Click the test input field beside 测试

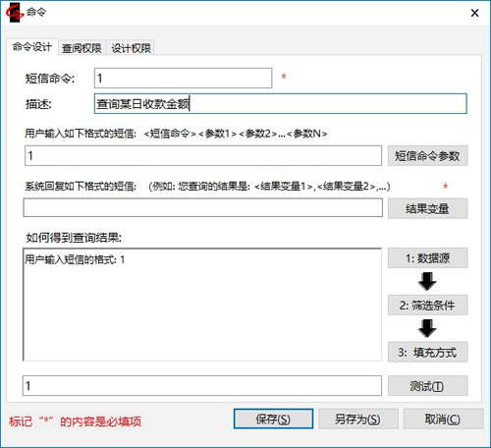point(202,386)
